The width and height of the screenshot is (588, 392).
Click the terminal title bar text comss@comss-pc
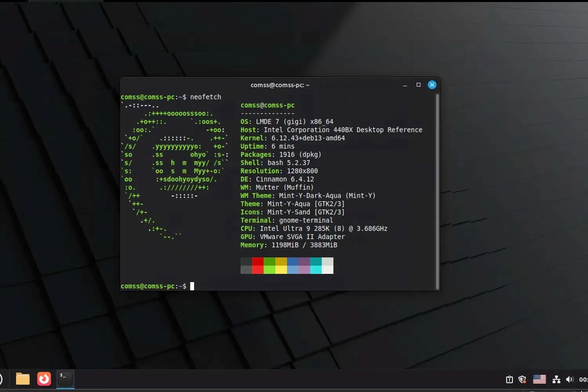tap(280, 85)
